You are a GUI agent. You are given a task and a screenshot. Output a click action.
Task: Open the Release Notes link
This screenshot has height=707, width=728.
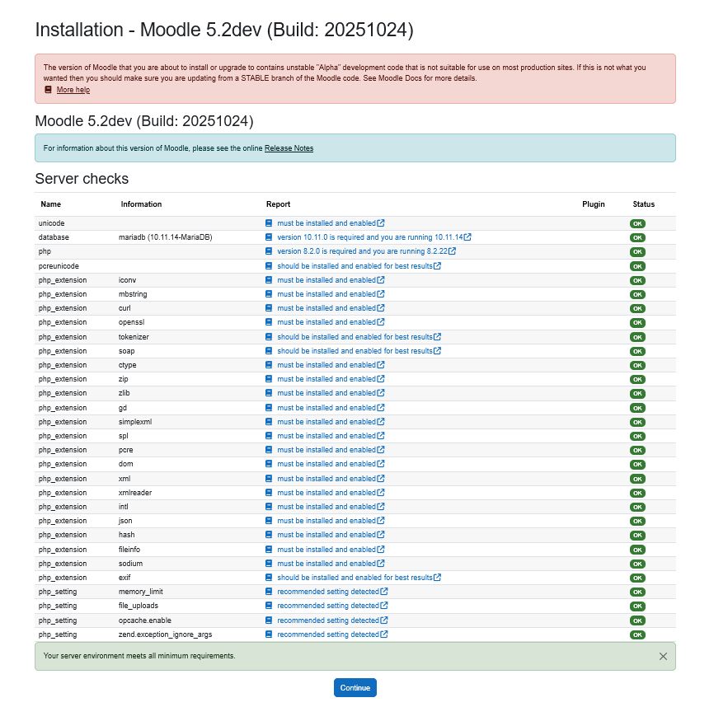coord(289,148)
